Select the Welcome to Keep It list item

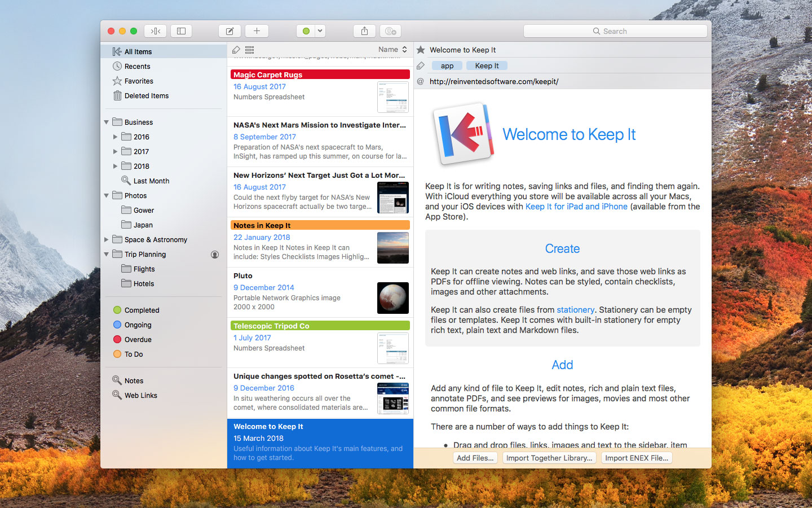320,443
